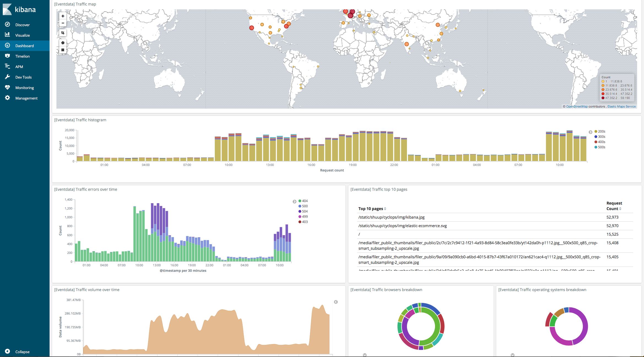Toggle the 404 series in errors legend
Image resolution: width=644 pixels, height=357 pixels.
coord(305,201)
